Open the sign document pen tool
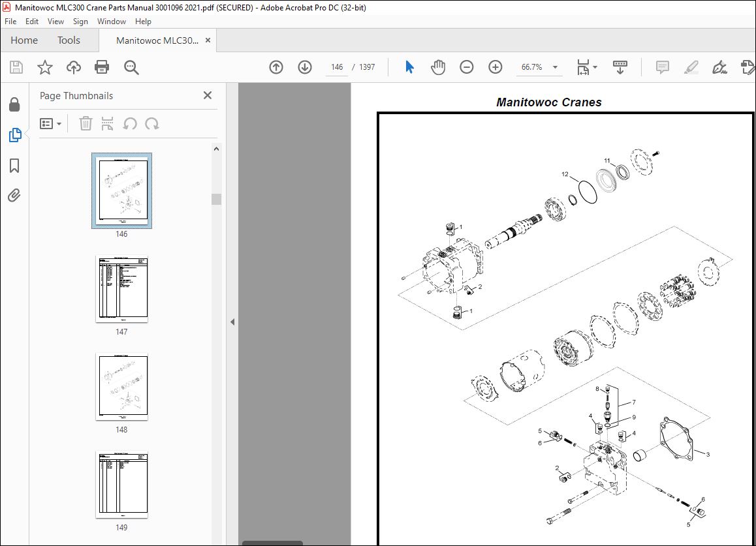 (x=719, y=67)
